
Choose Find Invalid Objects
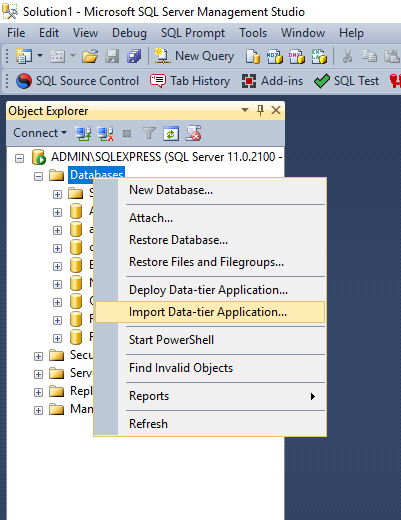210,368
